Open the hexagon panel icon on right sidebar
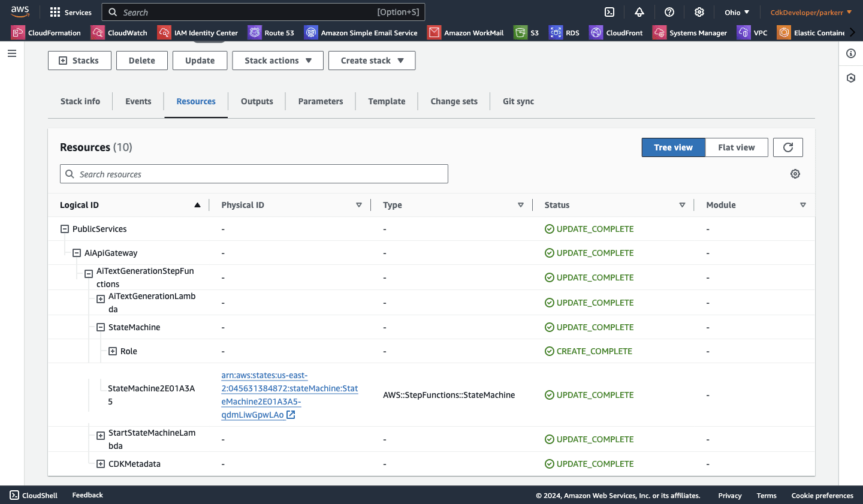The width and height of the screenshot is (863, 504). point(851,78)
